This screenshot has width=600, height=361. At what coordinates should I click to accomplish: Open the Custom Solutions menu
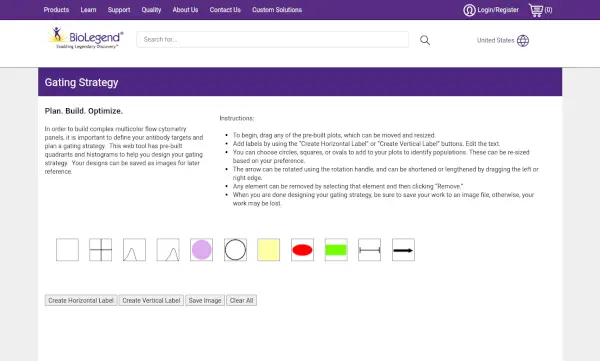(x=277, y=10)
